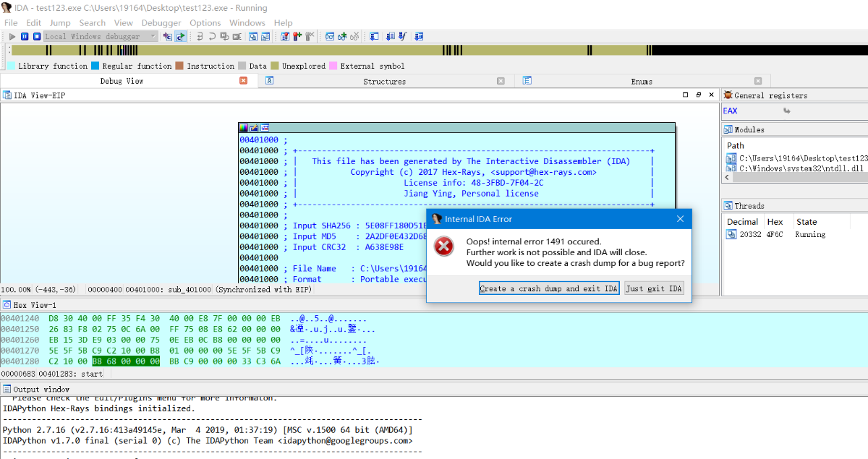Click the edit icon in graph node title

click(254, 127)
